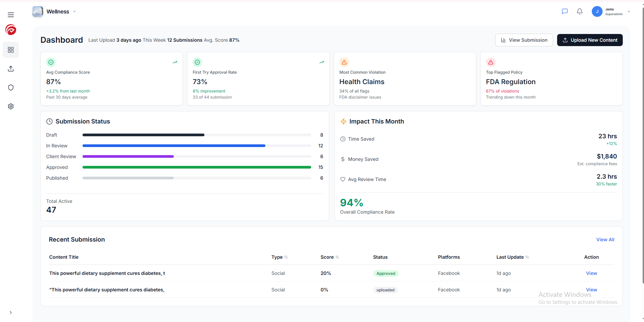
Task: Open the Wellness workspace dropdown
Action: point(74,11)
